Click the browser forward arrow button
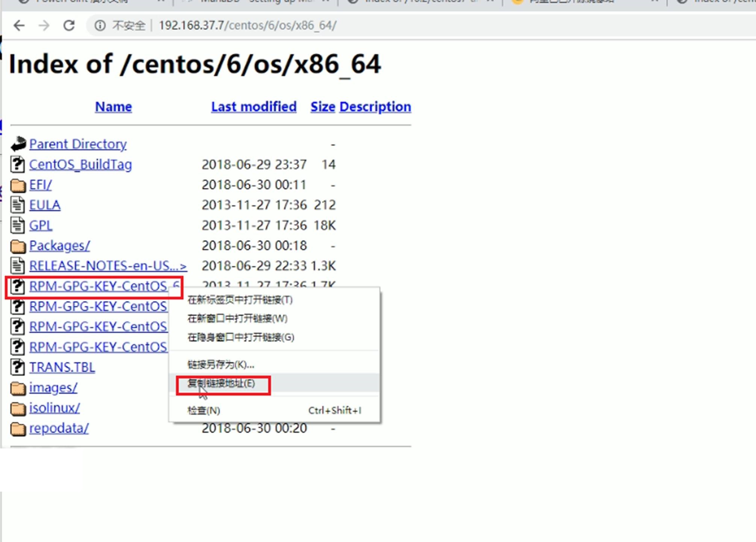 tap(44, 26)
